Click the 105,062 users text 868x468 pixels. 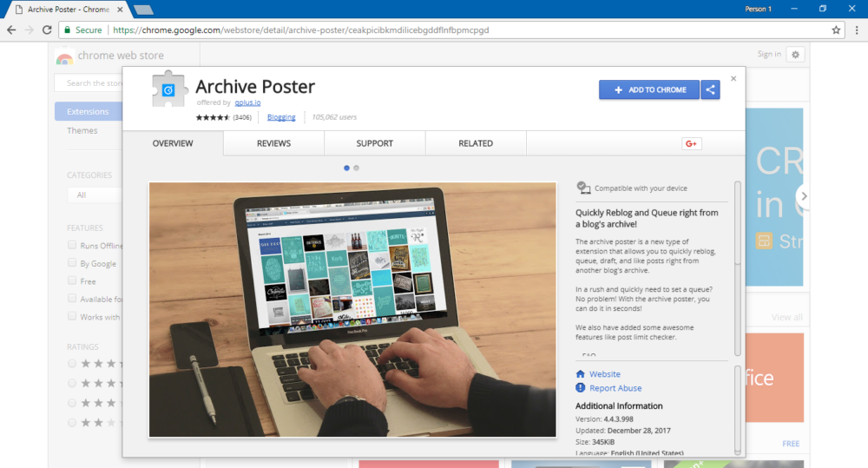334,117
